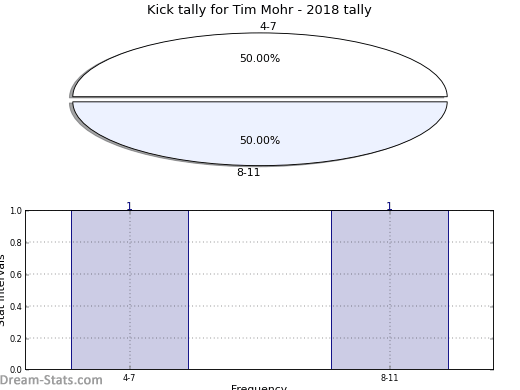Open the Dream-Stats.com watermark link
The height and width of the screenshot is (390, 520).
[x=51, y=380]
